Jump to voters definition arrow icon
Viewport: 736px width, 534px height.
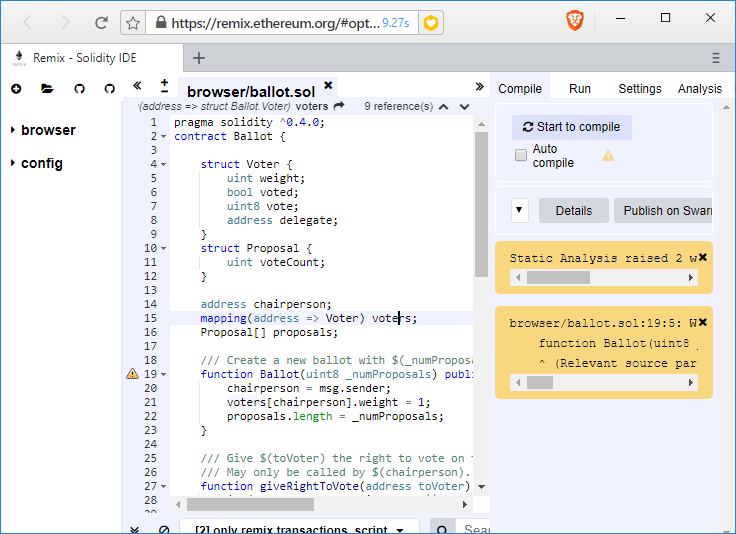click(339, 106)
